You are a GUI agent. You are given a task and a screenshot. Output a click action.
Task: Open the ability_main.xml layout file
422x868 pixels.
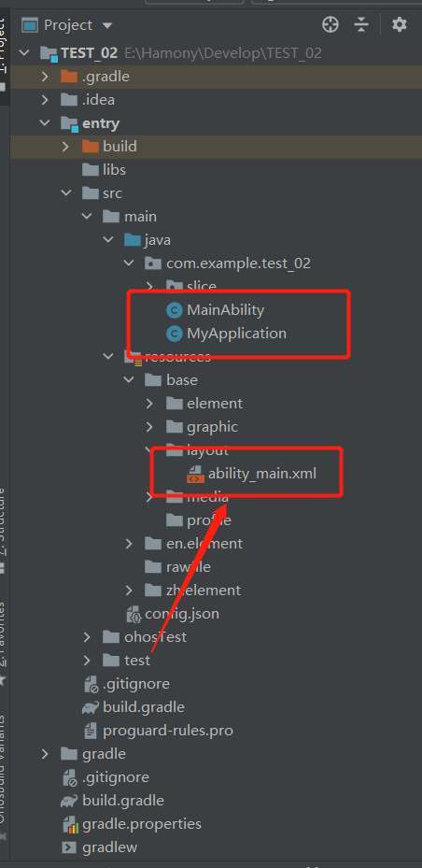(252, 474)
